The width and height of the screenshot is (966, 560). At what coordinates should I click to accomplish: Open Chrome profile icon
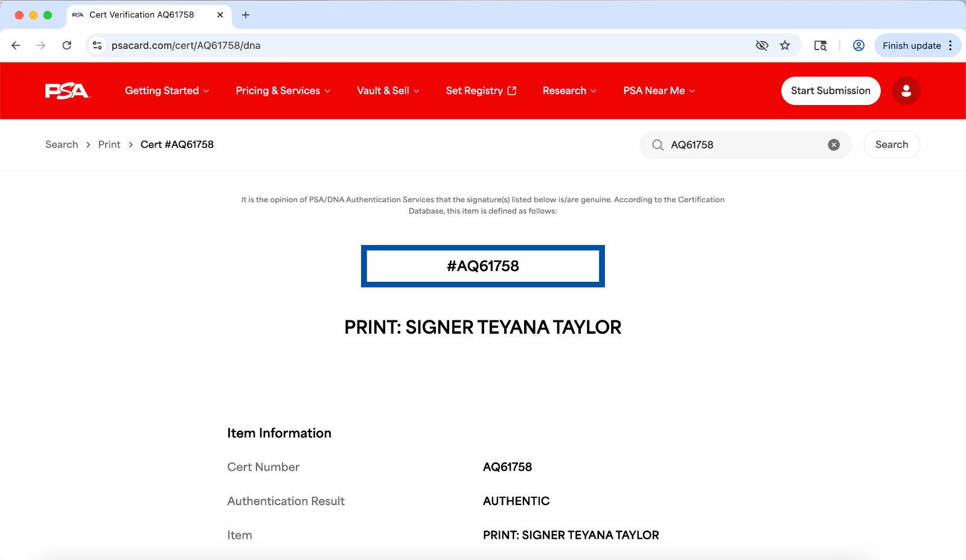(859, 45)
